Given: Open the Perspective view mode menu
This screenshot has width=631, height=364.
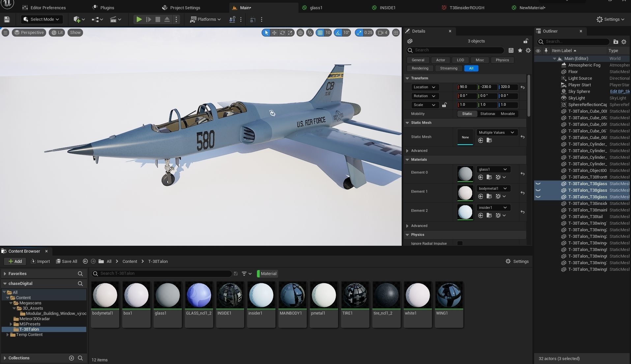Looking at the screenshot, I should [29, 33].
